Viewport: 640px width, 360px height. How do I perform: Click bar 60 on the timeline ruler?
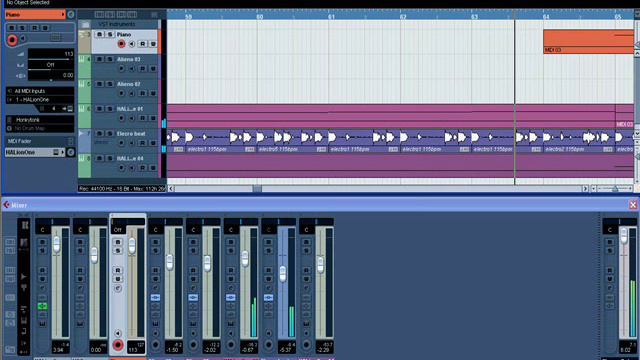(260, 17)
